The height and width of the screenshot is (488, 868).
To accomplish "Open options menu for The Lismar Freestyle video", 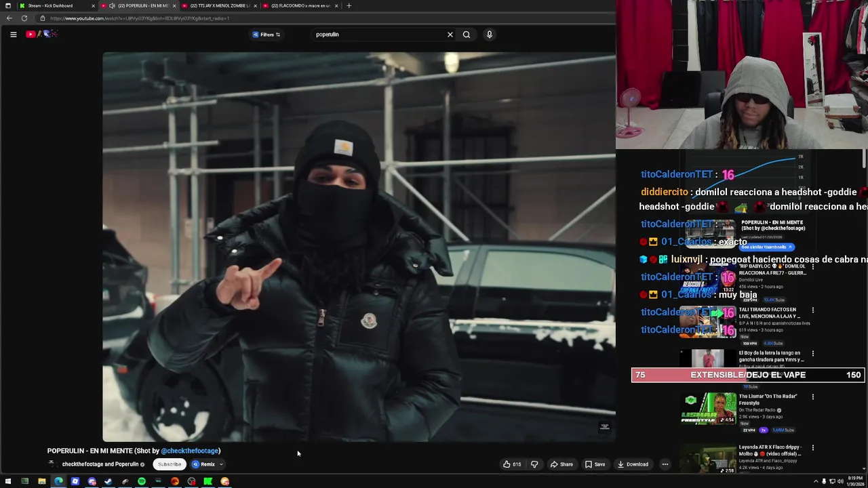I will tap(813, 397).
